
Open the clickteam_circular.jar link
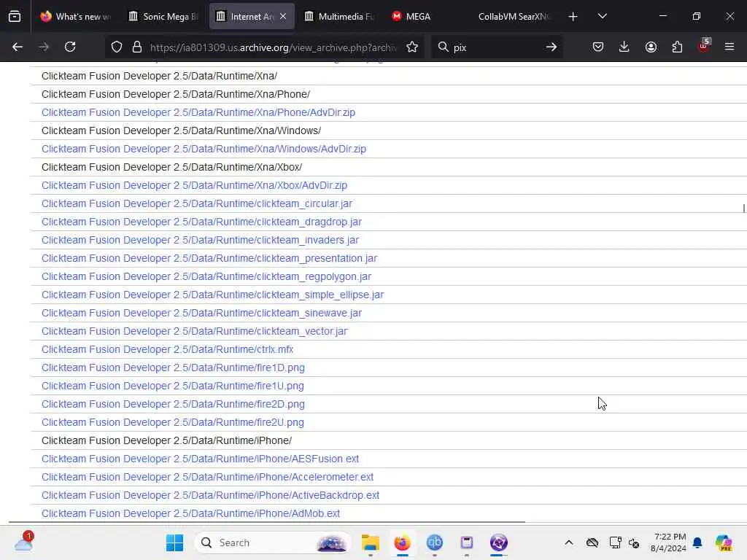[197, 204]
